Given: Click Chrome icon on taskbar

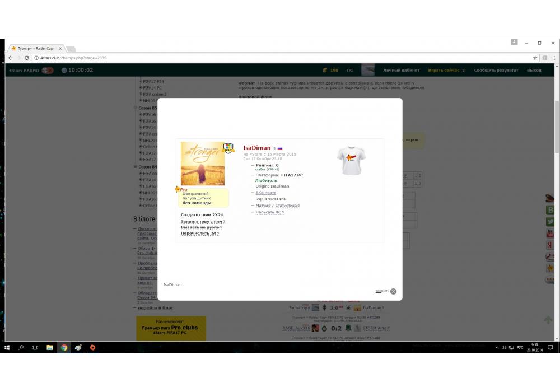Looking at the screenshot, I should [x=64, y=347].
